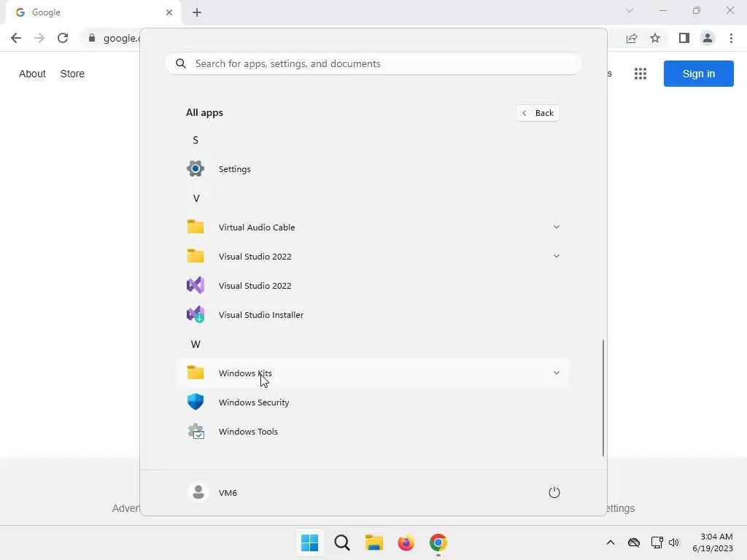Click the VM6 user avatar icon

(x=198, y=492)
